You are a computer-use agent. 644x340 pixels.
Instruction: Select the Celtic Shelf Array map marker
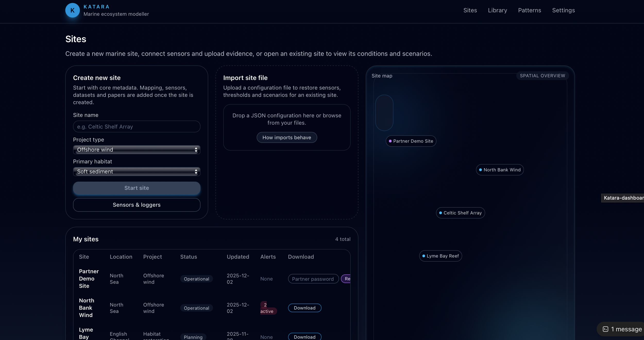pyautogui.click(x=460, y=213)
